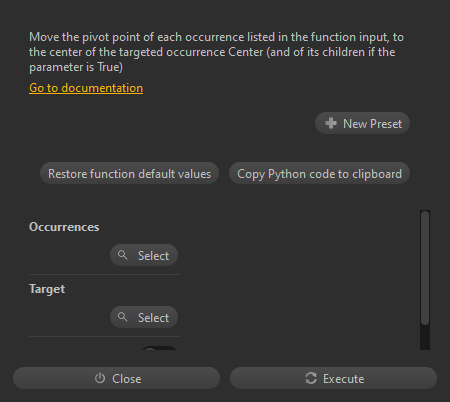The width and height of the screenshot is (450, 402).
Task: Click the magnifier icon under Target
Action: [x=122, y=317]
